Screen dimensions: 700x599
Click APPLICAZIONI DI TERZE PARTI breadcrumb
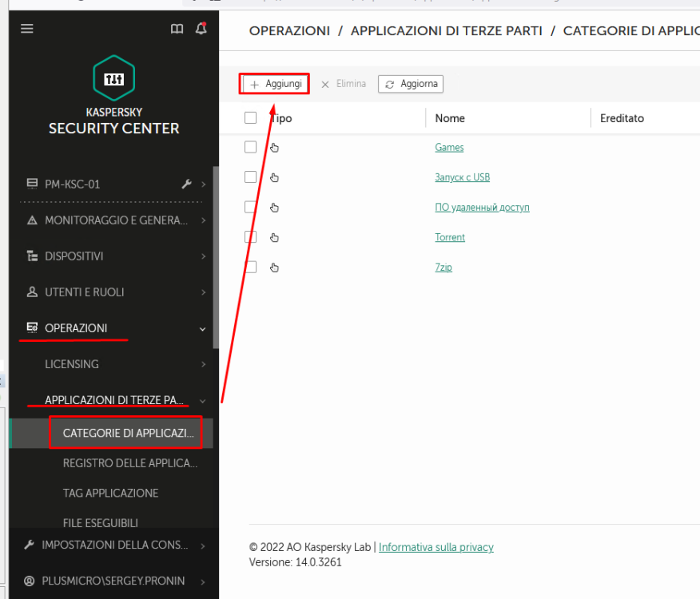point(447,31)
